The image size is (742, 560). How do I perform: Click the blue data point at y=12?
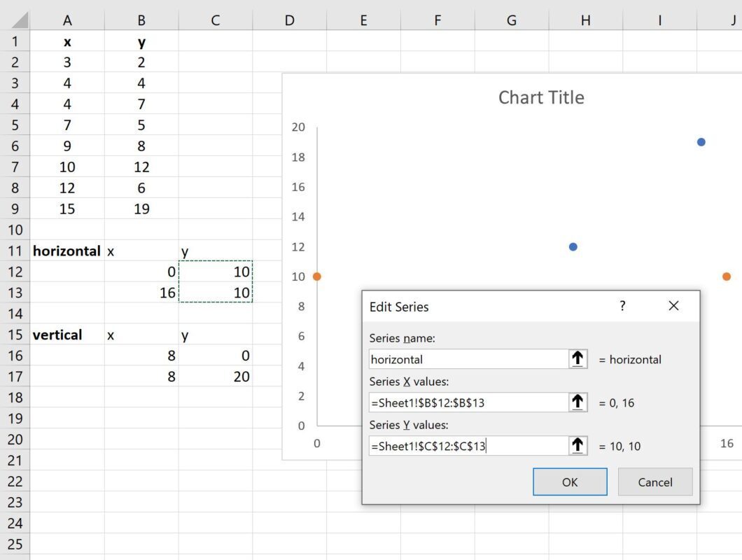(573, 246)
